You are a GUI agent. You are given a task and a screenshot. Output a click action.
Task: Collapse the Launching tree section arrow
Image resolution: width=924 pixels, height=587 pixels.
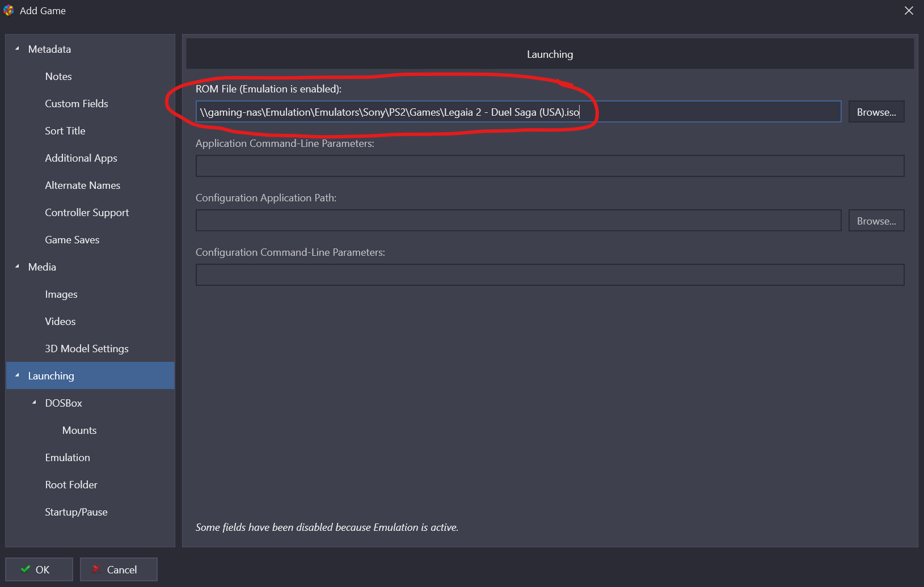point(17,375)
